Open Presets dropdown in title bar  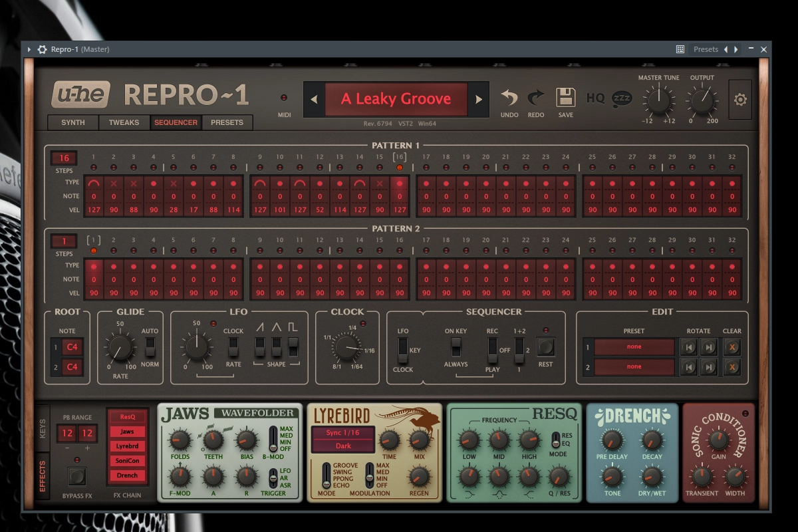[706, 49]
